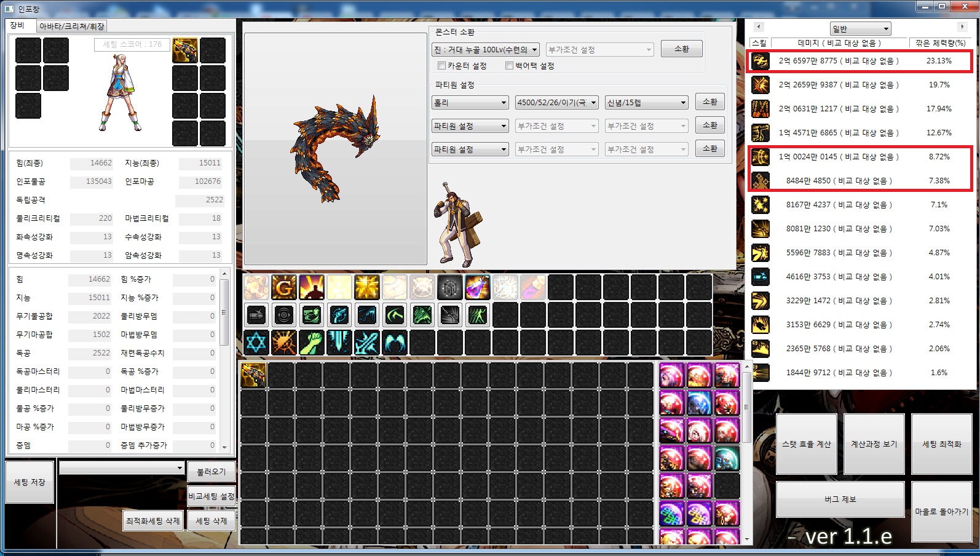Click skill icon for 23.13% damage row

(x=761, y=61)
